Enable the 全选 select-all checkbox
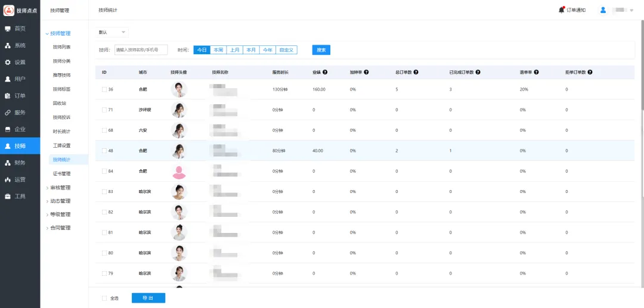Screen dimensions: 644x308 pos(104,298)
